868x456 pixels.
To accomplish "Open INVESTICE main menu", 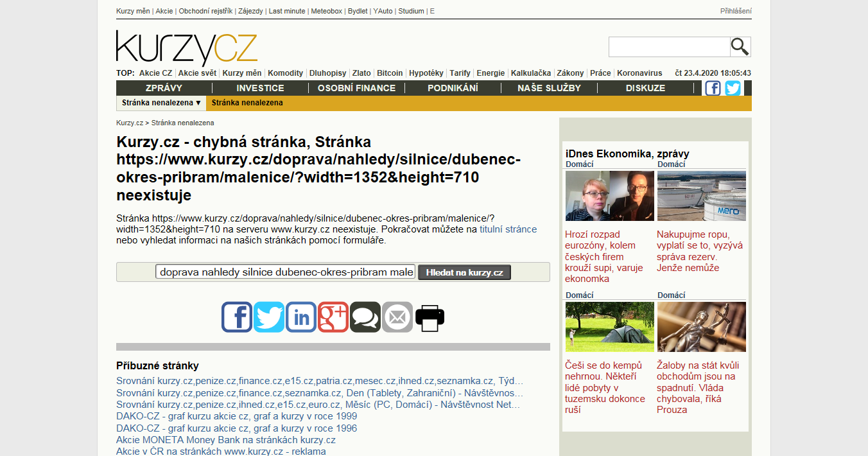I will 260,88.
